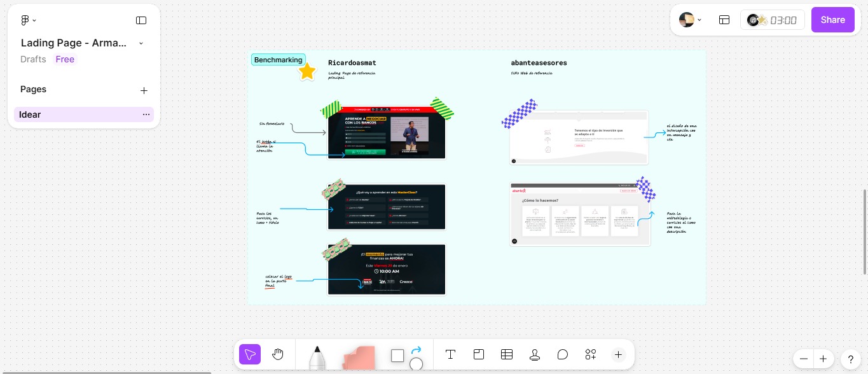Pick the Sticky note tool
This screenshot has height=374, width=868.
point(478,354)
